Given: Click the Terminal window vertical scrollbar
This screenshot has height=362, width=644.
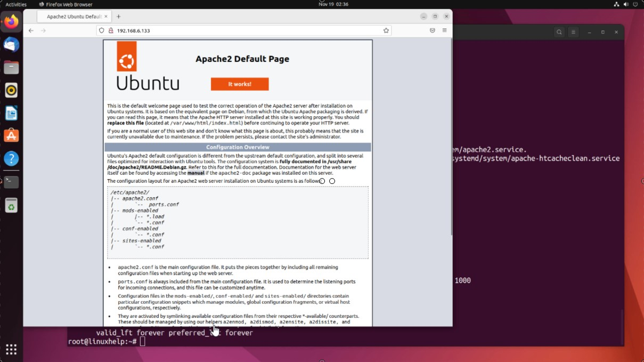Looking at the screenshot, I should click(622, 327).
